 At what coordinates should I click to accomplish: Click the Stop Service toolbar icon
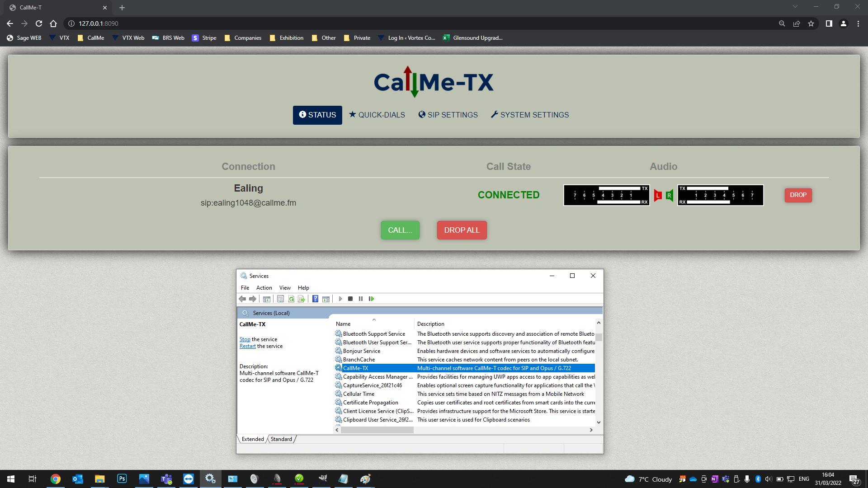coord(350,299)
